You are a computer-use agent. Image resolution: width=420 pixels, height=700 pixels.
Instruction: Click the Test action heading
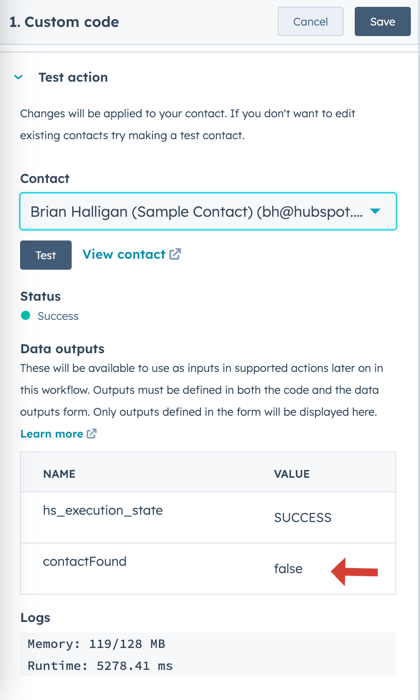[73, 77]
